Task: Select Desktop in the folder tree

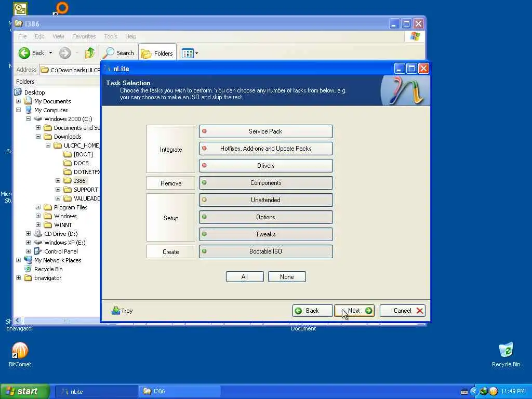Action: 35,92
